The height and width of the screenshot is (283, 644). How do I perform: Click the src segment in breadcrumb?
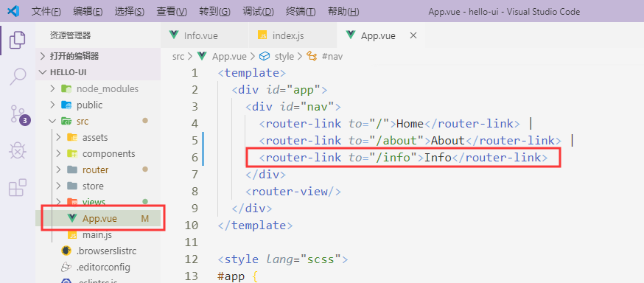178,56
